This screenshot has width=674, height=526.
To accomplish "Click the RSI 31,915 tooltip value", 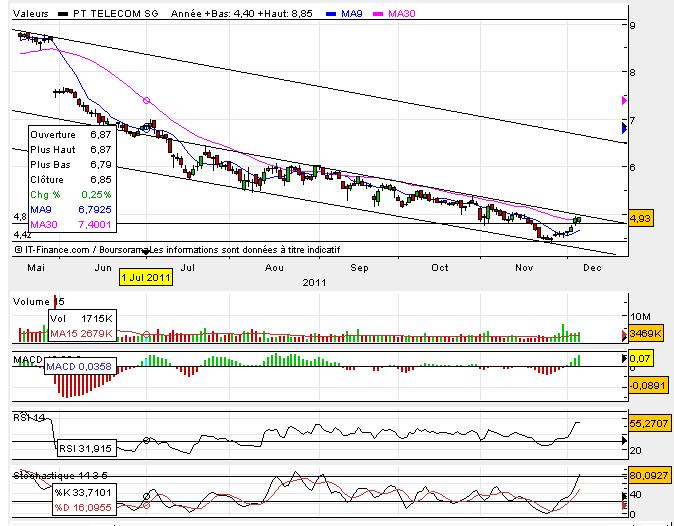I will (85, 449).
